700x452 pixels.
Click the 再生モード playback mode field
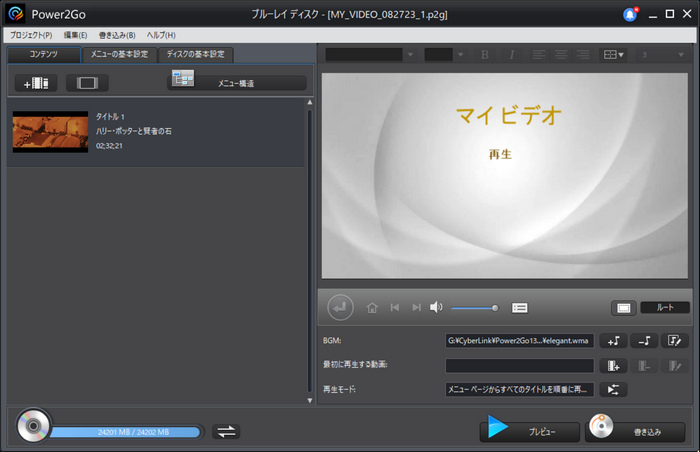[520, 389]
